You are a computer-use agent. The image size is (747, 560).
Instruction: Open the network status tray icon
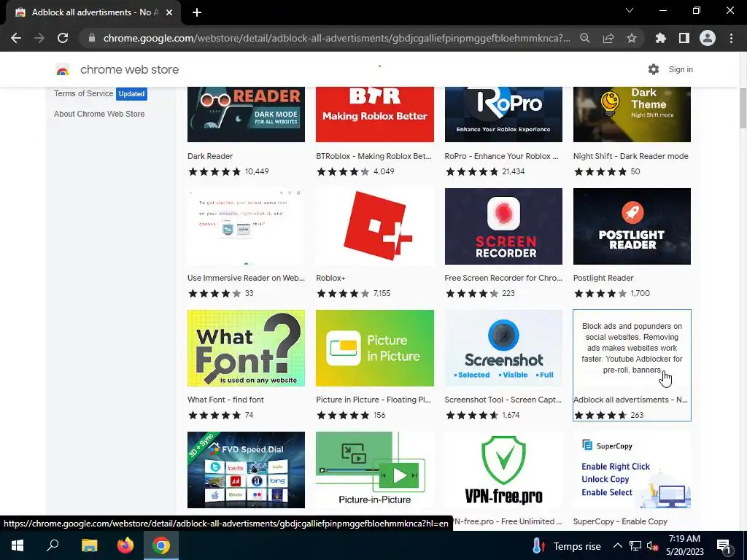click(635, 545)
